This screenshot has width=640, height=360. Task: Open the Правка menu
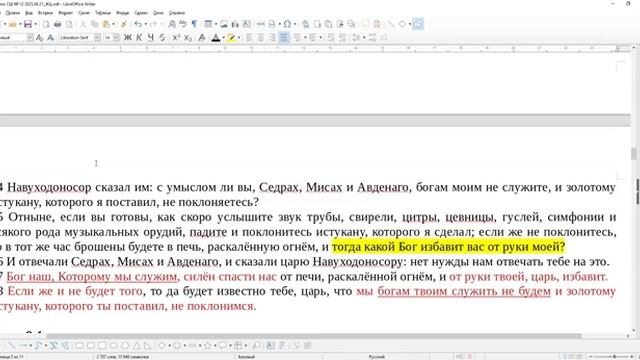[13, 13]
